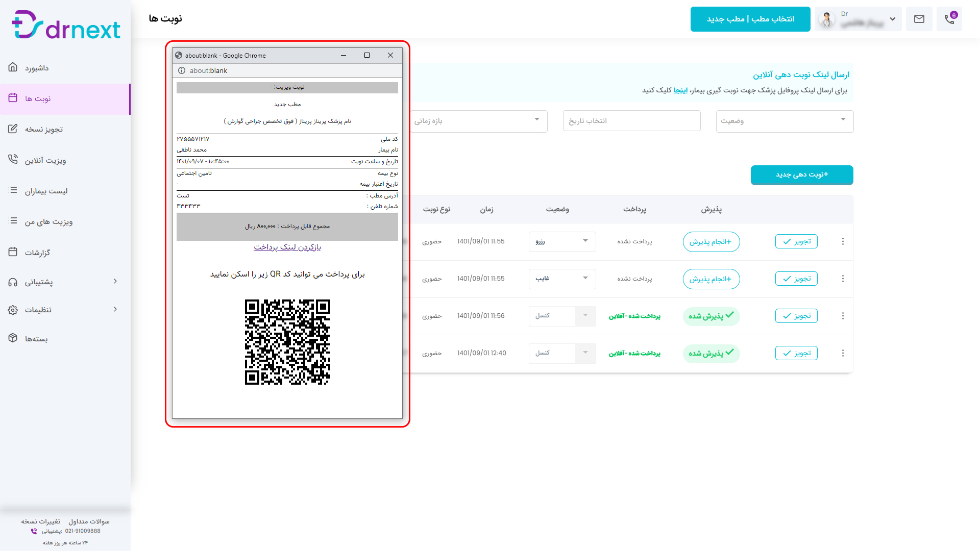Click the اینجا link in online booking banner

coord(680,90)
